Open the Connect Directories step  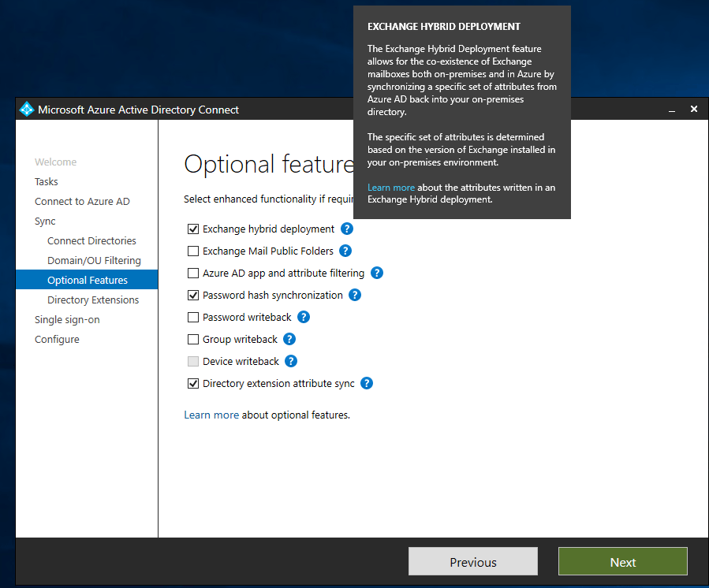pos(91,241)
